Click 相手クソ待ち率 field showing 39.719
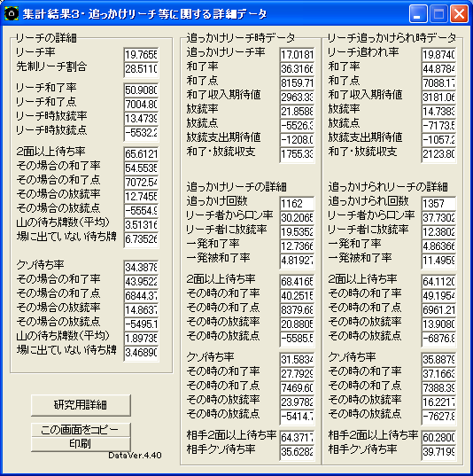 pos(438,452)
